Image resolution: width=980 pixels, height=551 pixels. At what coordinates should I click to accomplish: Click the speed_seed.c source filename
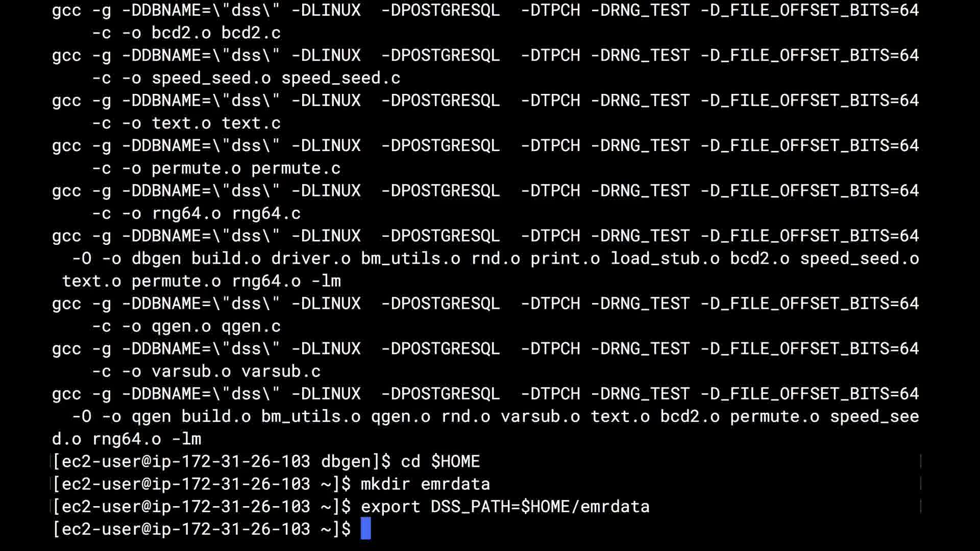point(341,78)
